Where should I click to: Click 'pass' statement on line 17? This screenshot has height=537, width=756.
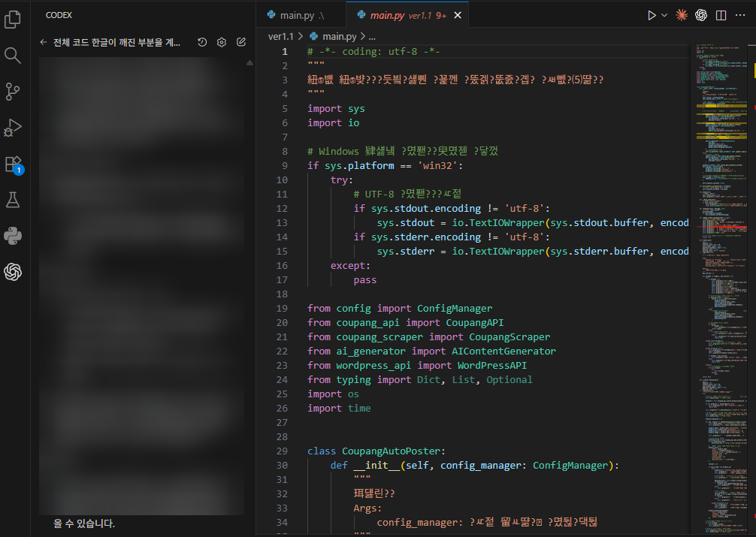tap(365, 280)
